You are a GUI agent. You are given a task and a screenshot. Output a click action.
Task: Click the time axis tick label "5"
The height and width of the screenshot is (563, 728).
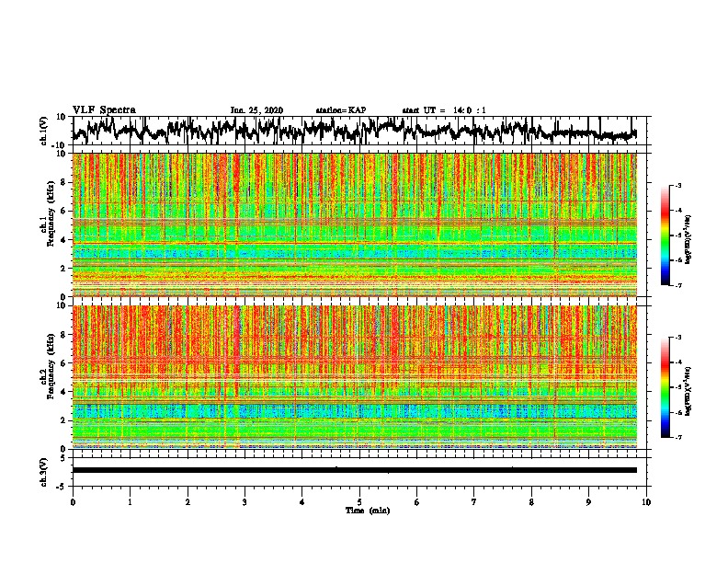[359, 502]
